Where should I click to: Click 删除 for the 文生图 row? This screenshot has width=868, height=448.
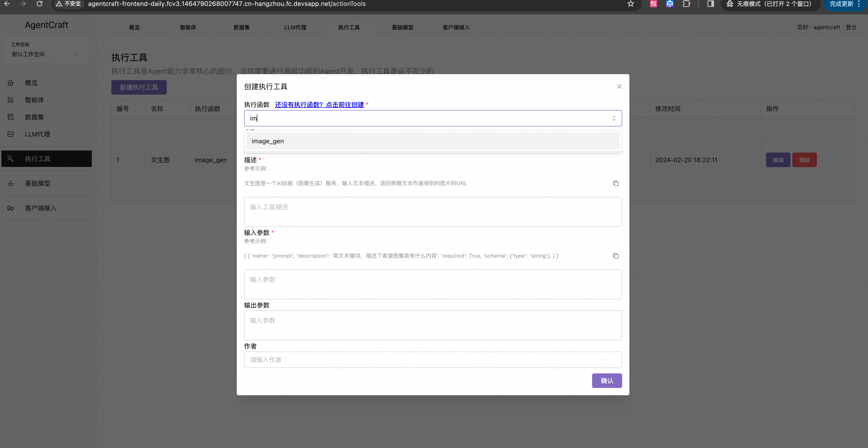coord(804,160)
